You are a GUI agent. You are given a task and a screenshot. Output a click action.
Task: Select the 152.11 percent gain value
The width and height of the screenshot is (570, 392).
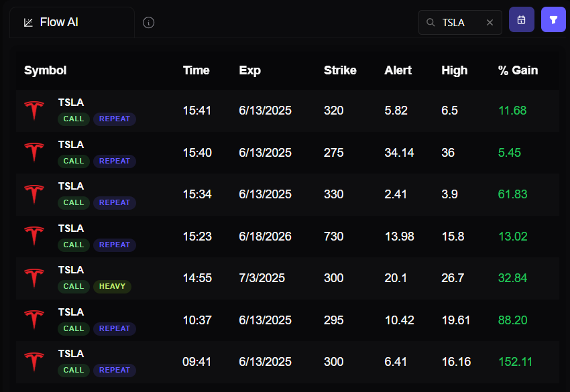tap(515, 362)
